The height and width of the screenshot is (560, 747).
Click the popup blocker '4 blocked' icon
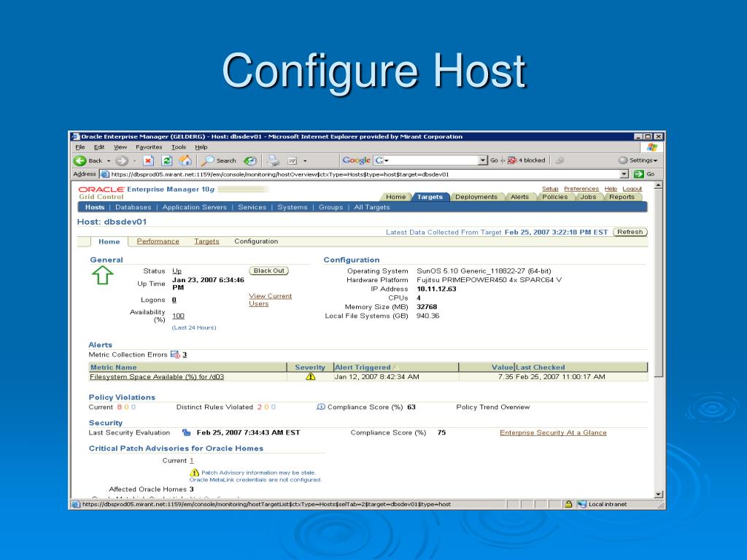point(512,160)
